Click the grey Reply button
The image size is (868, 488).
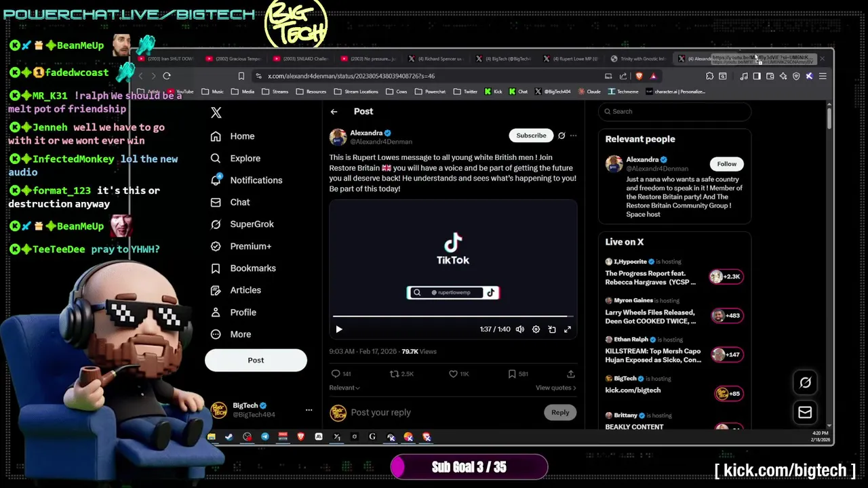[x=560, y=412]
